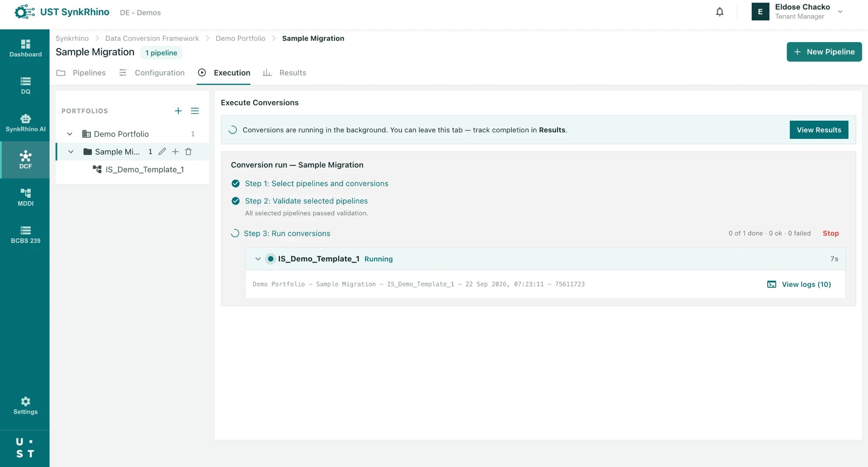868x467 pixels.
Task: Click the Running status label
Action: click(x=378, y=259)
